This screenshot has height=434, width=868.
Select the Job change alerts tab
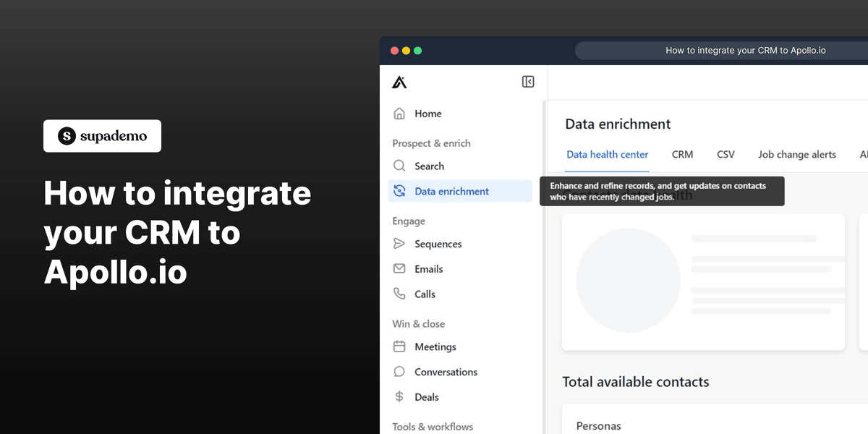click(797, 154)
